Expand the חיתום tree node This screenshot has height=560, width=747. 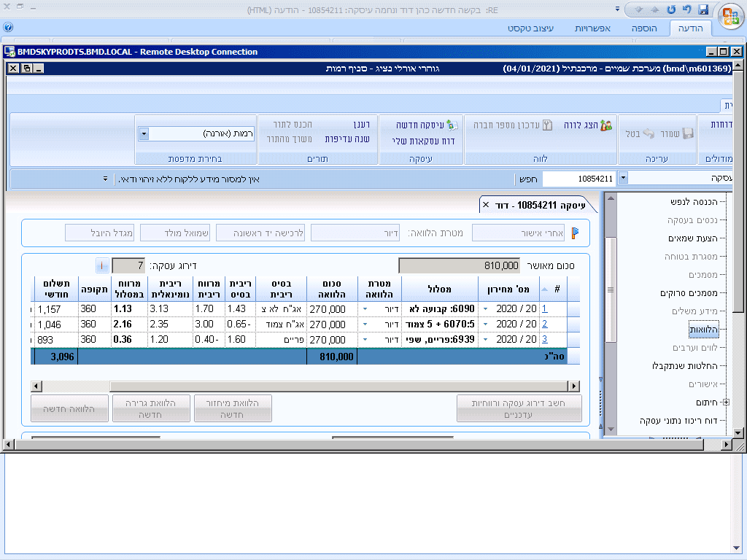[x=725, y=402]
